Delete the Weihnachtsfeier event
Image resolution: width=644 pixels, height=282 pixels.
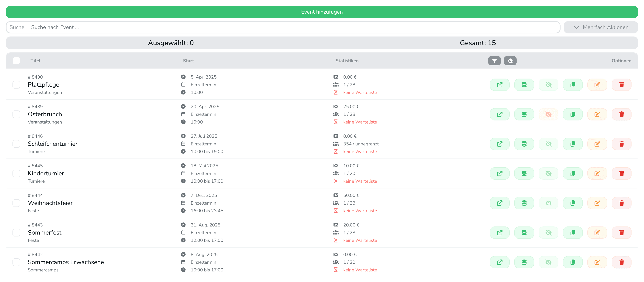pyautogui.click(x=621, y=203)
